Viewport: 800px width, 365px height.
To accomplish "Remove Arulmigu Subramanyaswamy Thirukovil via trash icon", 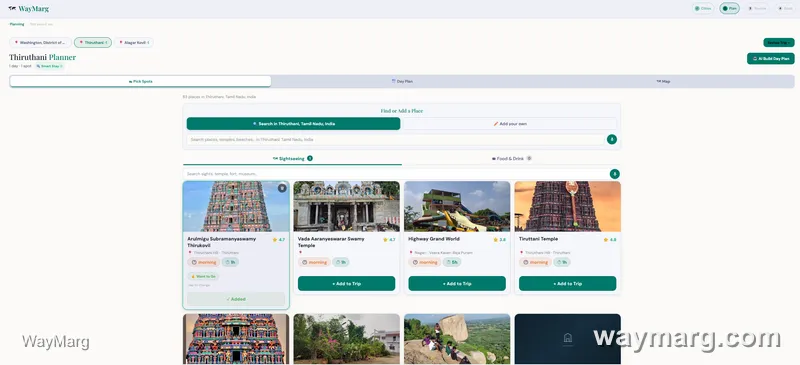I will point(282,188).
